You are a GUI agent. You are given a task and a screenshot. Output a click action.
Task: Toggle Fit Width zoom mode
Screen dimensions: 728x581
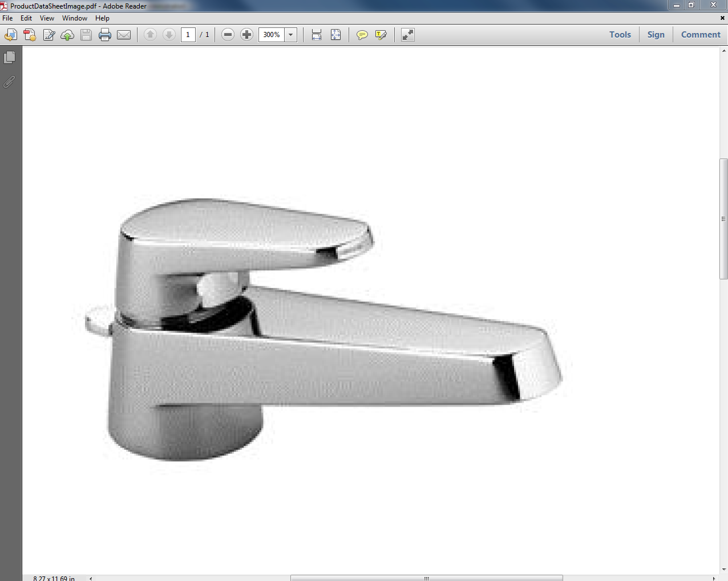(x=316, y=35)
